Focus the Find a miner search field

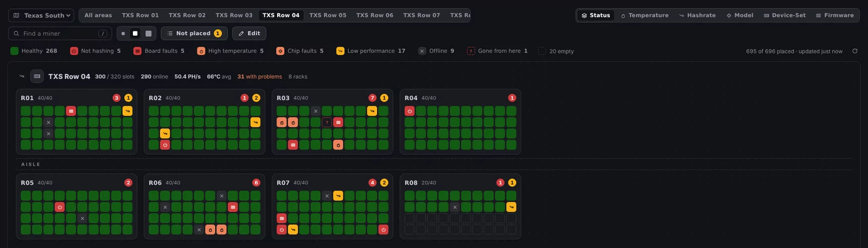60,34
